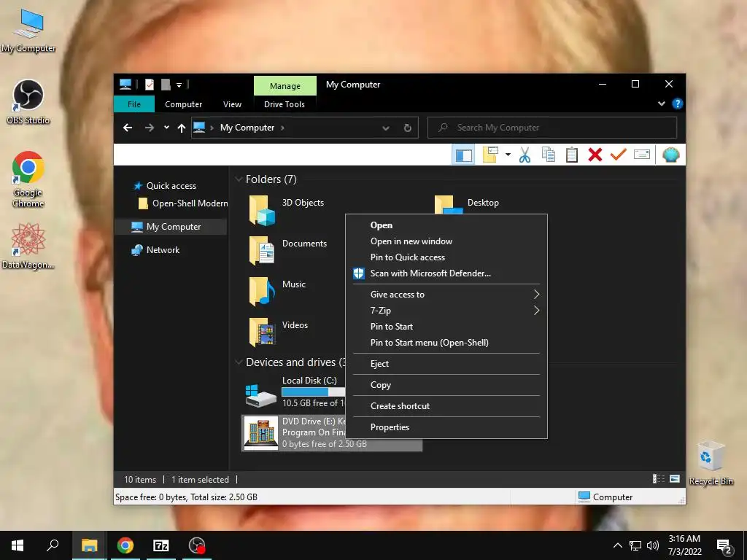Collapse the Folders (7) group
The height and width of the screenshot is (560, 747).
[239, 179]
